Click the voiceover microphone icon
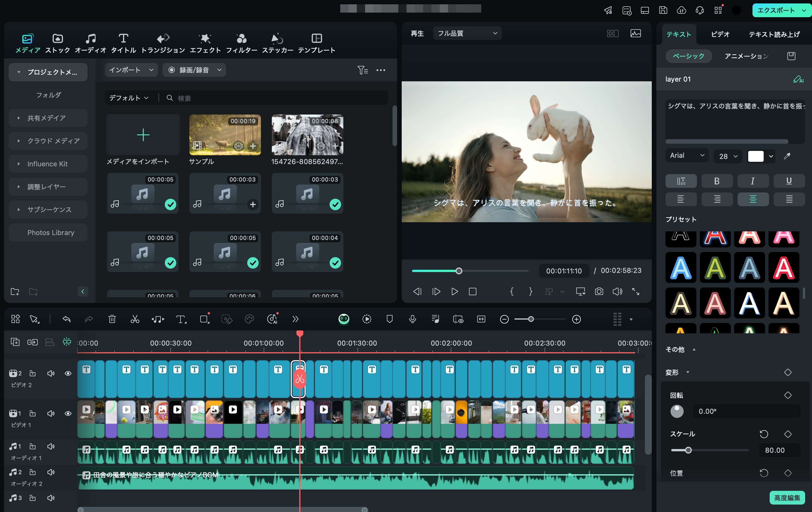This screenshot has height=512, width=812. pos(412,319)
